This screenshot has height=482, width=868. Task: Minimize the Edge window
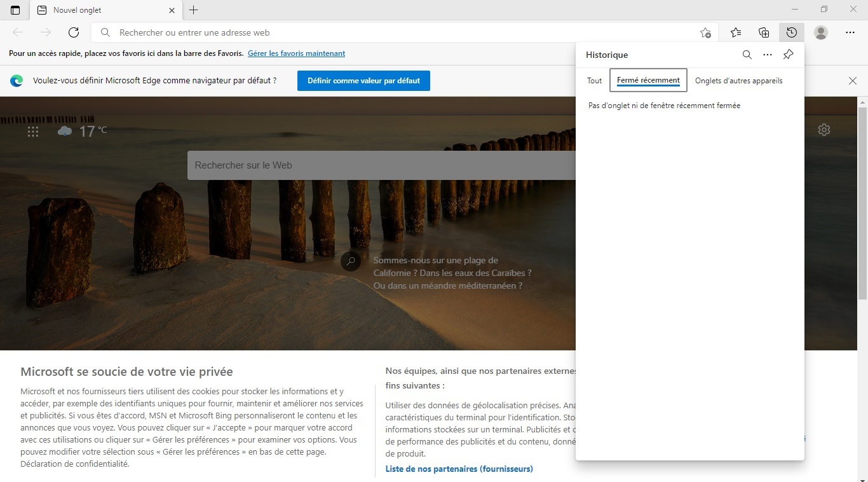(x=795, y=10)
